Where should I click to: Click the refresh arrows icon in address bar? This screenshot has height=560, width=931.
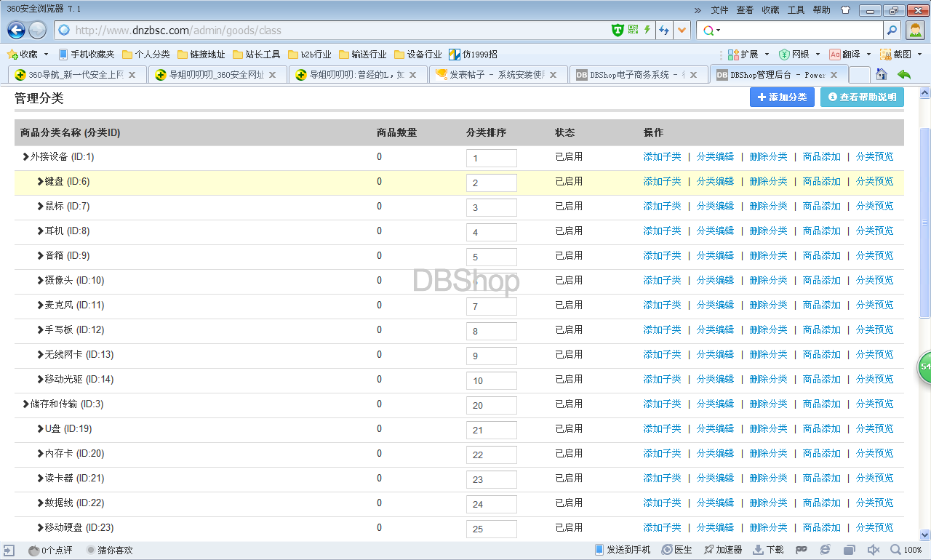(x=663, y=30)
